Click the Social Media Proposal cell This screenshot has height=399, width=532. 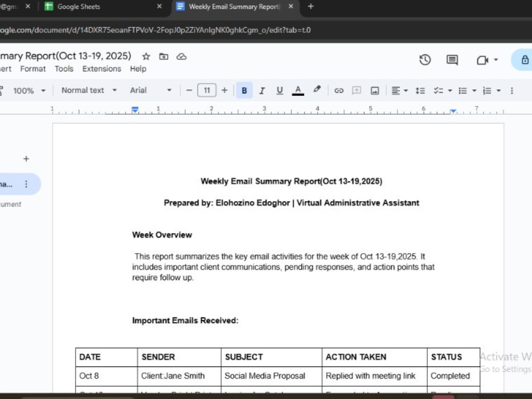(271, 376)
